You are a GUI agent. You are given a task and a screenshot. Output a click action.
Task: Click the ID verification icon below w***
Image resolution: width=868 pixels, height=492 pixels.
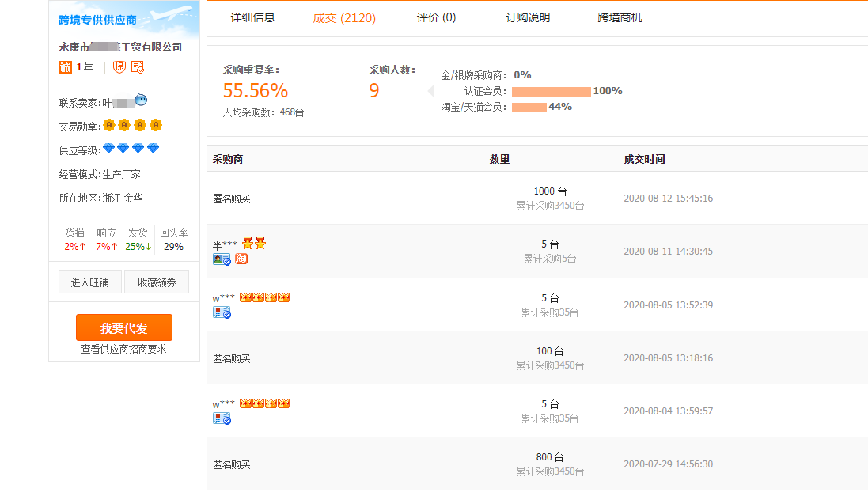tap(222, 312)
